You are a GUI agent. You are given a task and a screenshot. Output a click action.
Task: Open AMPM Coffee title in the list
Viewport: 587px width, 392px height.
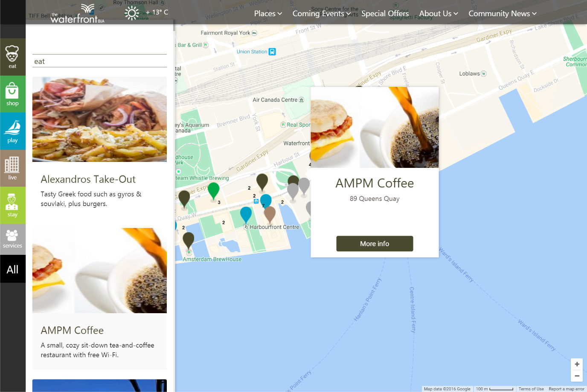[72, 331]
